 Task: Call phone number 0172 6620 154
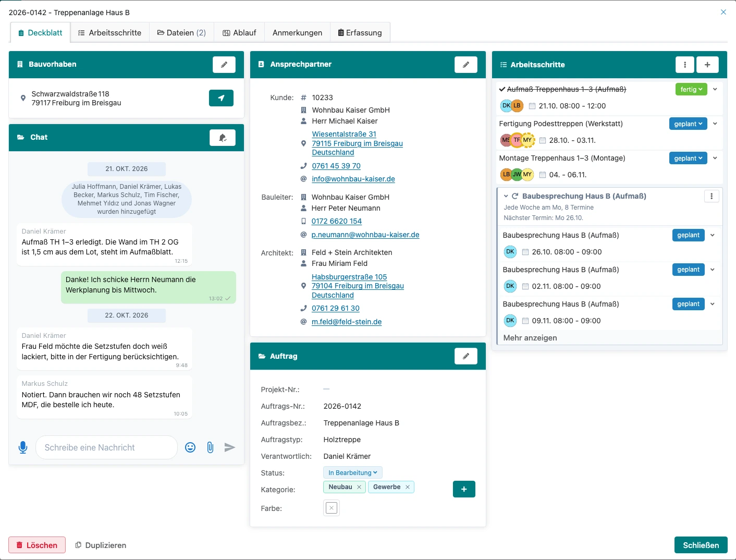coord(337,221)
